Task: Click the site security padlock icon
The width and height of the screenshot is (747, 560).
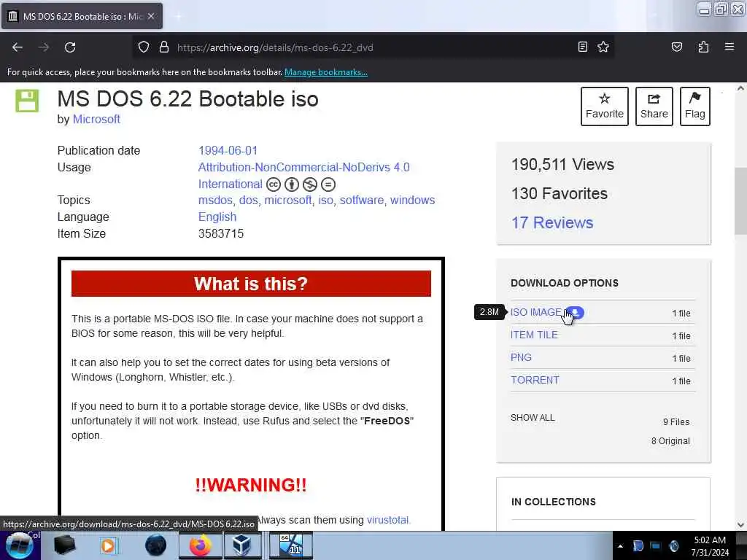Action: click(x=164, y=47)
